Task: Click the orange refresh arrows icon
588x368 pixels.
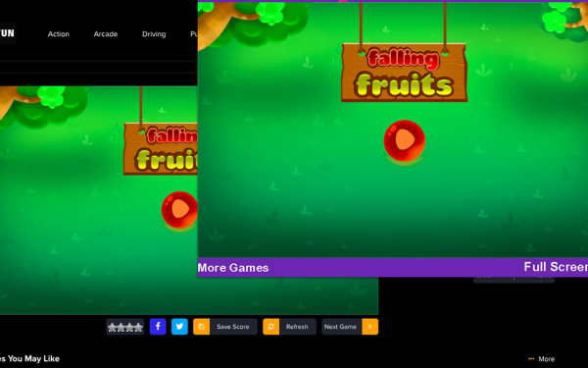Action: (x=271, y=327)
